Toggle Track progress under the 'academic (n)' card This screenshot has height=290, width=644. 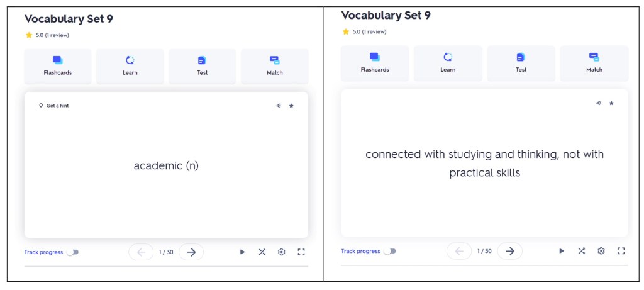point(73,252)
